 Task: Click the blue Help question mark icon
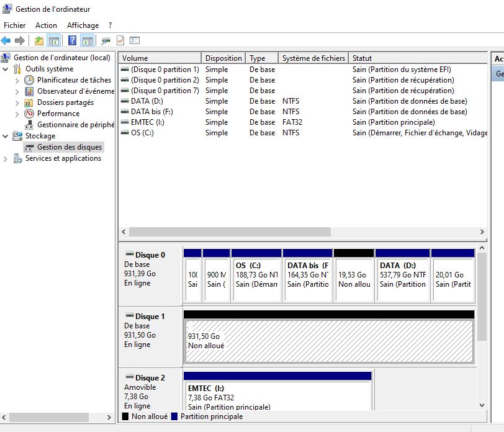tap(72, 41)
